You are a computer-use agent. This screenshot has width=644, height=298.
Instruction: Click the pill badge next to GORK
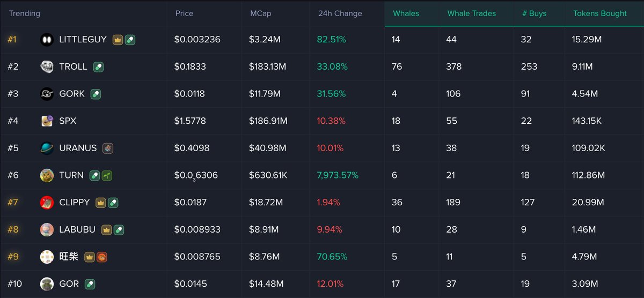click(96, 94)
